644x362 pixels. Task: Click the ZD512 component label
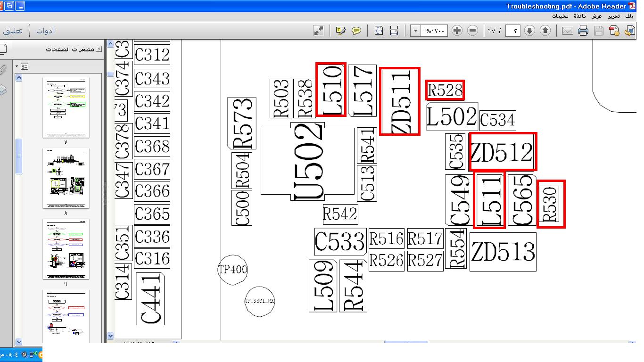(x=503, y=152)
